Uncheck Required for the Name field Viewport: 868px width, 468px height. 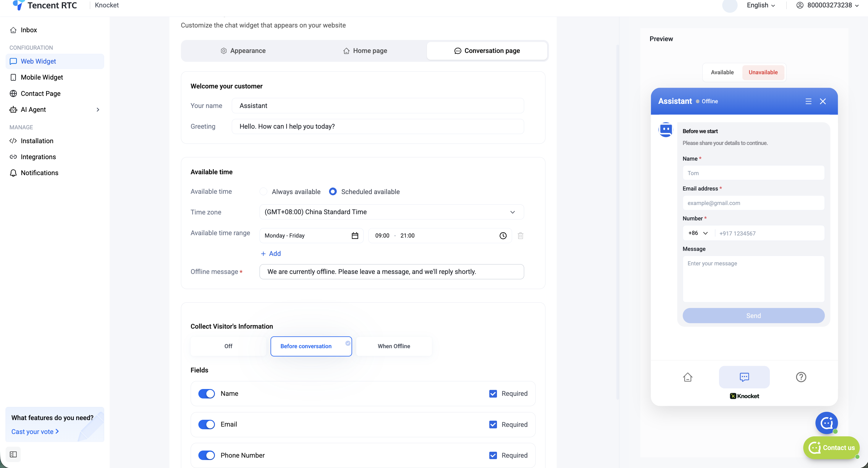(493, 393)
